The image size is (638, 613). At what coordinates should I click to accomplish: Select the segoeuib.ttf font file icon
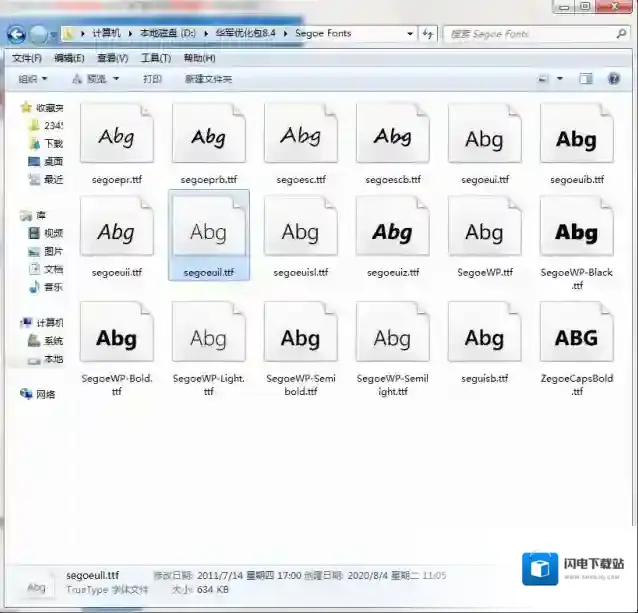pos(577,133)
